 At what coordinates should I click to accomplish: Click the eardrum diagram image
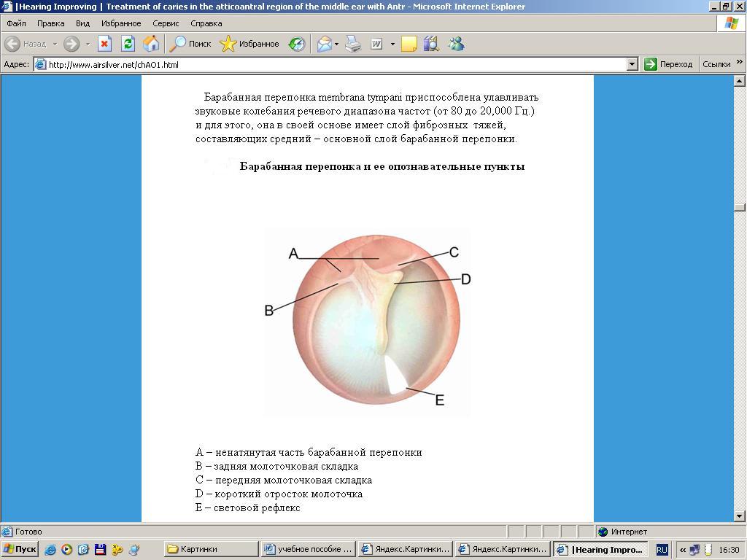pyautogui.click(x=368, y=322)
